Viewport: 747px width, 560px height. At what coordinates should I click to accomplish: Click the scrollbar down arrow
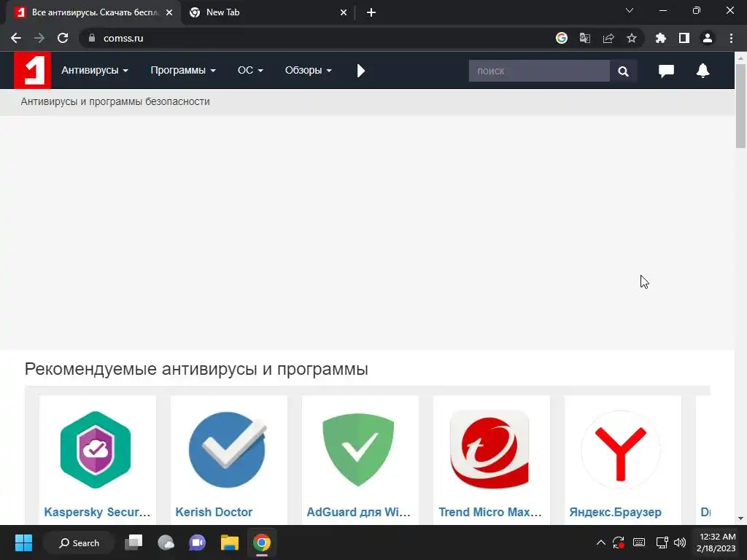[x=740, y=518]
